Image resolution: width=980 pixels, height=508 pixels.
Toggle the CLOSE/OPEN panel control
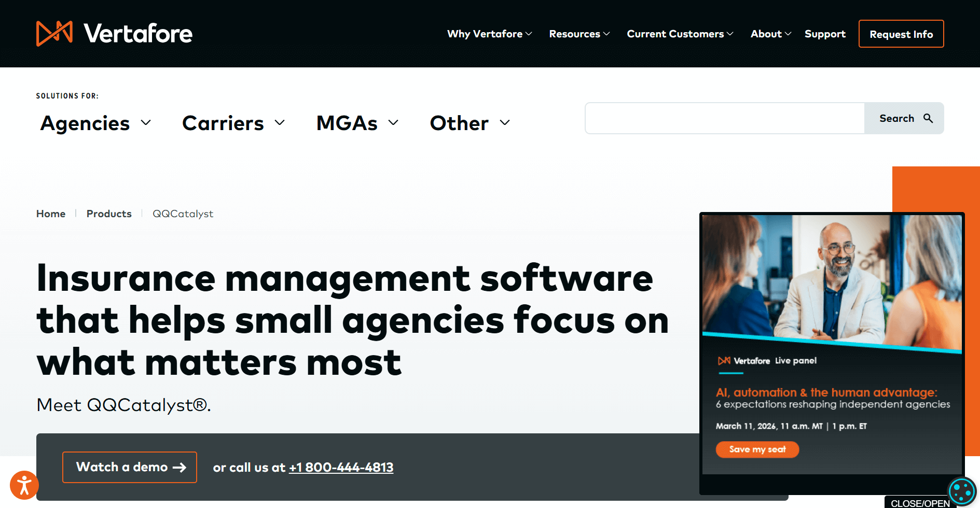[920, 503]
